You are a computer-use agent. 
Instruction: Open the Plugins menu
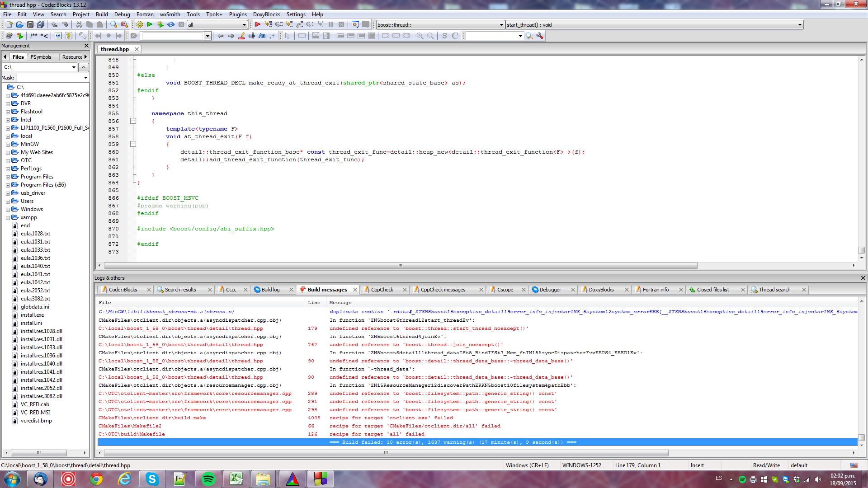coord(238,14)
